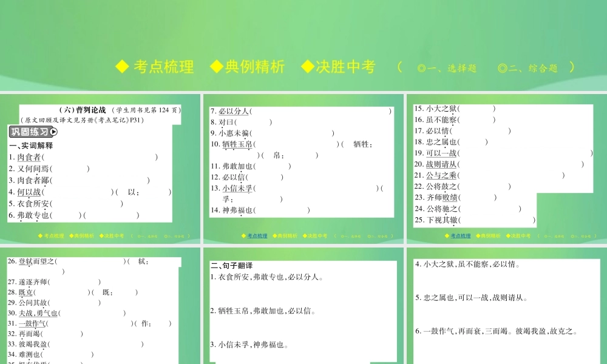This screenshot has height=364, width=607.
Task: Click item 26. 登轼而望之
Action: 31,261
